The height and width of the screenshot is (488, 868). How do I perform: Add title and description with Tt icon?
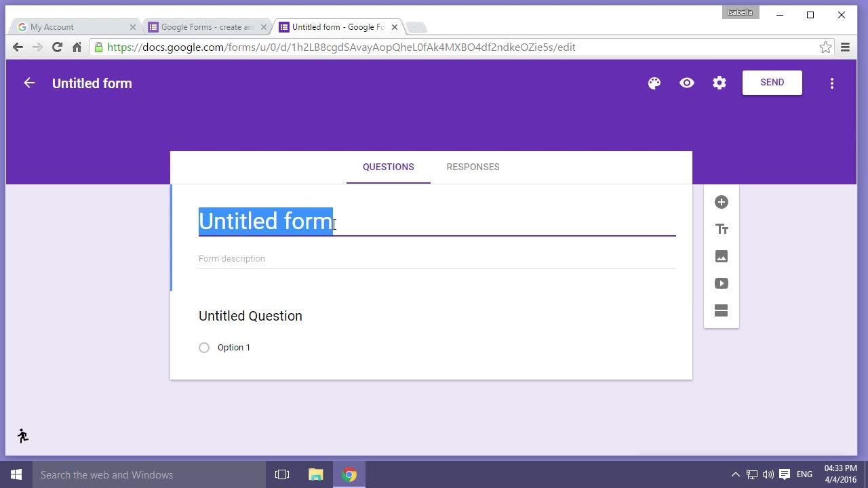[722, 229]
